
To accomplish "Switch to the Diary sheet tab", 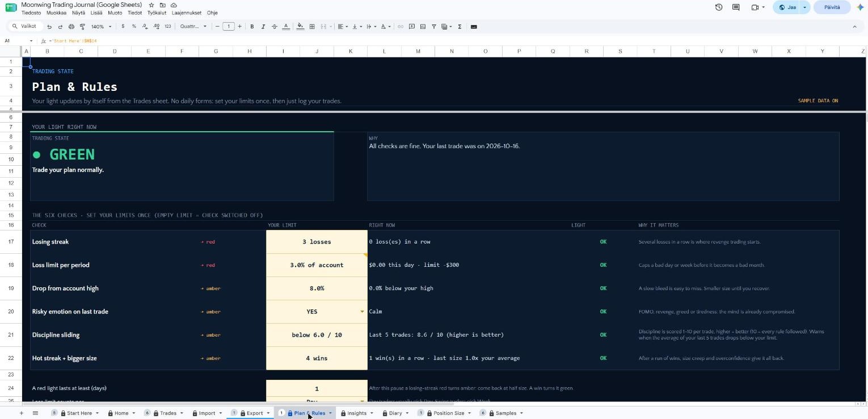I will click(395, 413).
